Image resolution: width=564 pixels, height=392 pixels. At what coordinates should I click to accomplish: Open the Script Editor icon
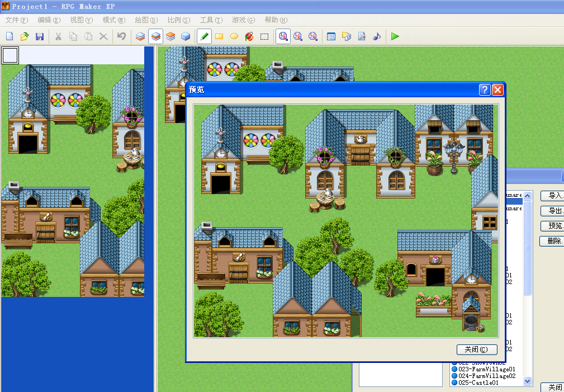(x=362, y=36)
